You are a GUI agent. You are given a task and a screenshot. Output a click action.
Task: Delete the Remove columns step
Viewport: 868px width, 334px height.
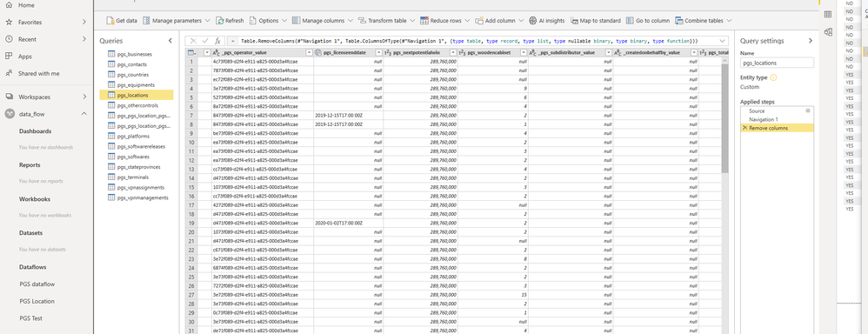[x=744, y=128]
